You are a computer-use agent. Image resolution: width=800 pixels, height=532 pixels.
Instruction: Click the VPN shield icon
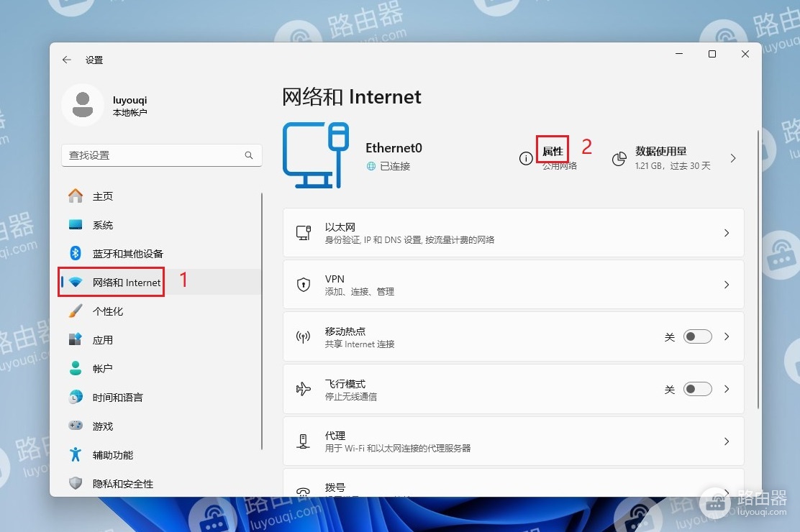[x=304, y=285]
